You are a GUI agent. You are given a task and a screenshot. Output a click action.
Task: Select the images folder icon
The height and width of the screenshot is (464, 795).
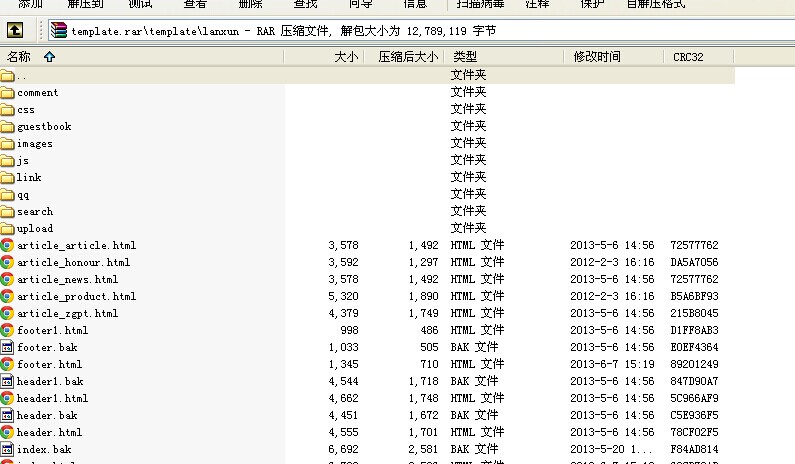coord(7,144)
